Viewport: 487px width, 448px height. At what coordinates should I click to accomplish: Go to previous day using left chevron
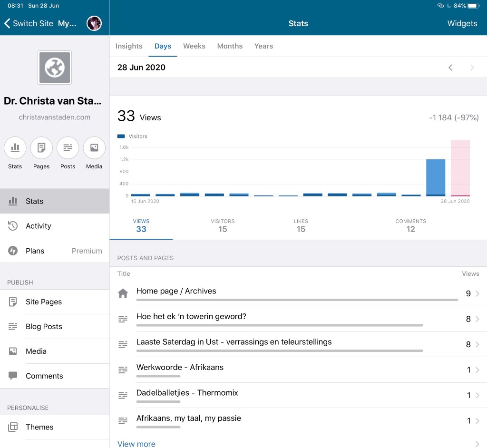[x=450, y=68]
